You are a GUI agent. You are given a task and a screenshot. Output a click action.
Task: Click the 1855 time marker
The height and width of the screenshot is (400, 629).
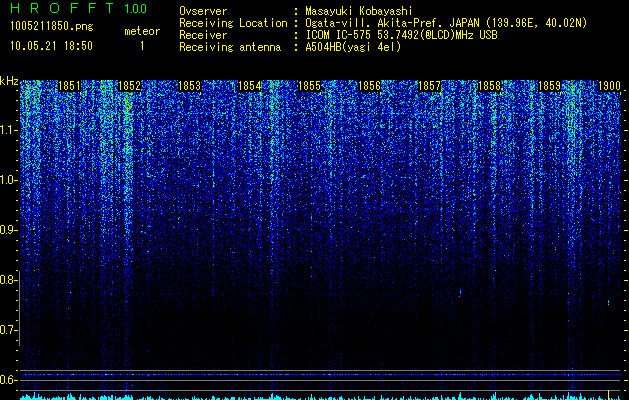click(309, 86)
